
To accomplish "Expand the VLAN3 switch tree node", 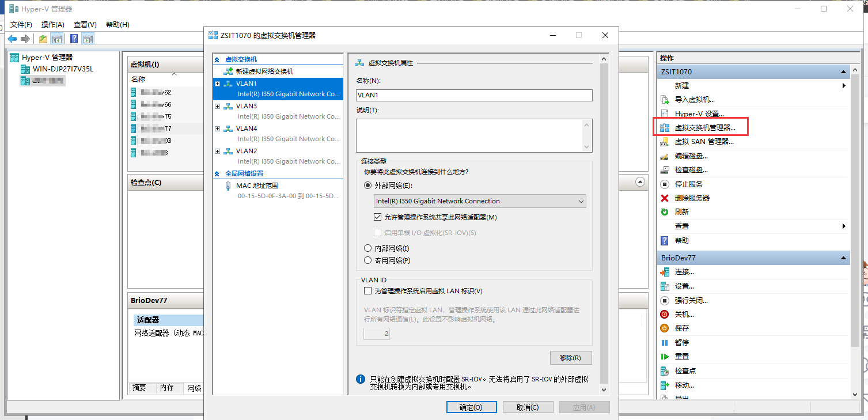I will (217, 106).
